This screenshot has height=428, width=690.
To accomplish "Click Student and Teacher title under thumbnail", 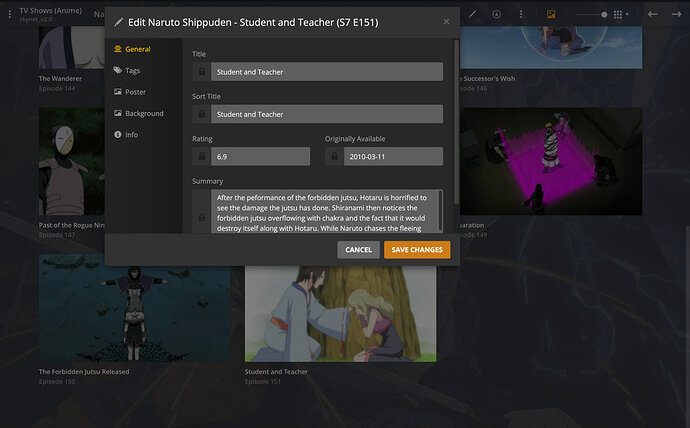I will tap(276, 372).
